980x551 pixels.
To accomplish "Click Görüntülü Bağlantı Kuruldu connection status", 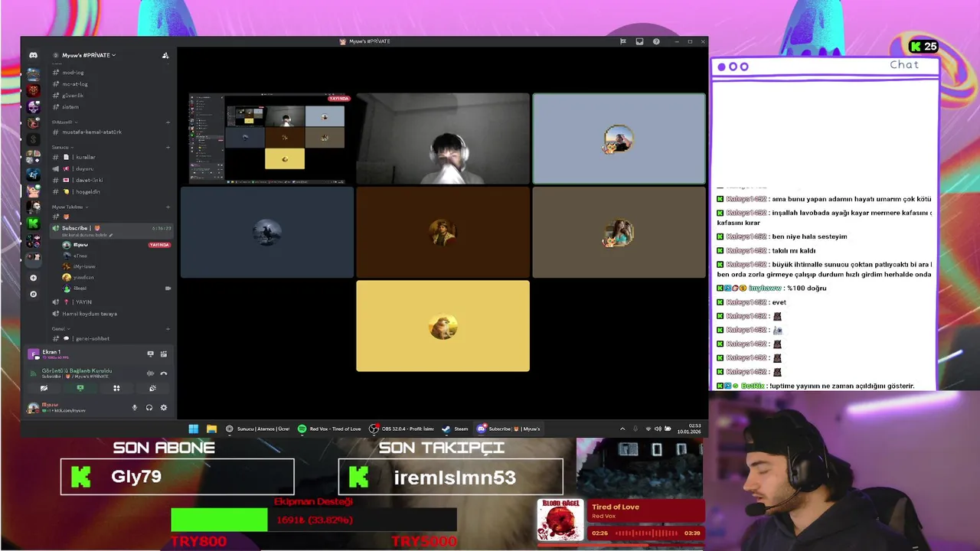I will point(77,371).
